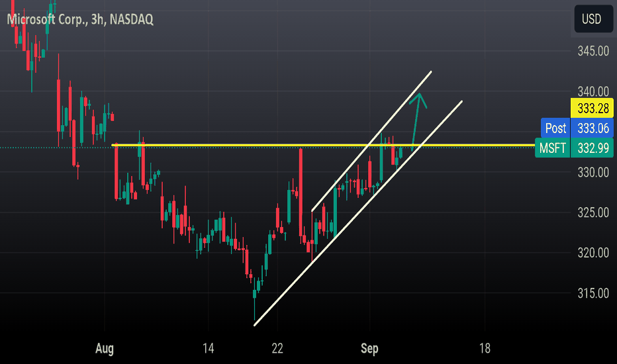Click the 330.00 price axis label

593,172
